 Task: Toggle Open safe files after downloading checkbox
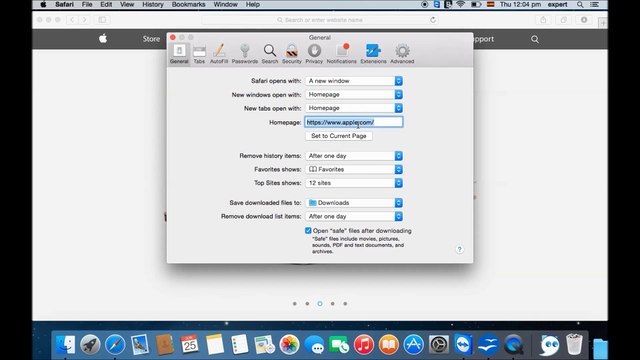click(308, 231)
